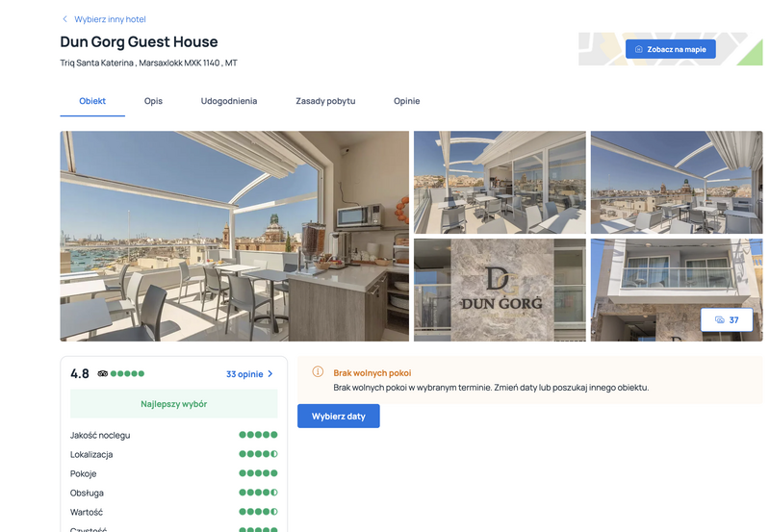Open the Udogodnienia tab
The image size is (770, 532).
pyautogui.click(x=229, y=101)
